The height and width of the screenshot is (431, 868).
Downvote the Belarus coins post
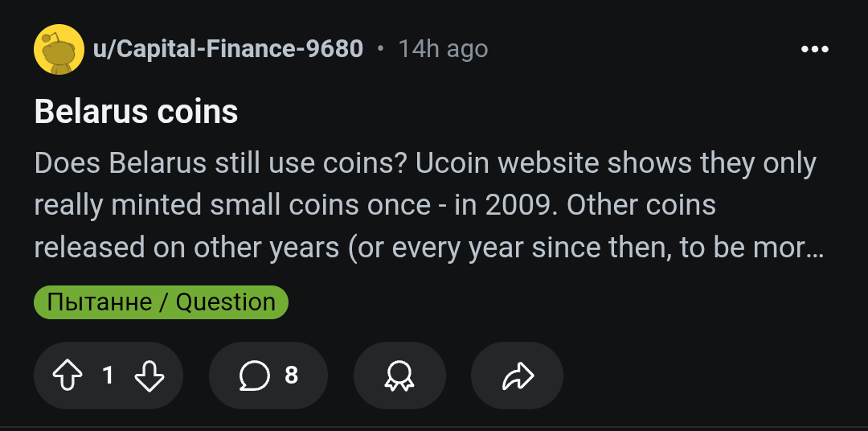point(149,376)
